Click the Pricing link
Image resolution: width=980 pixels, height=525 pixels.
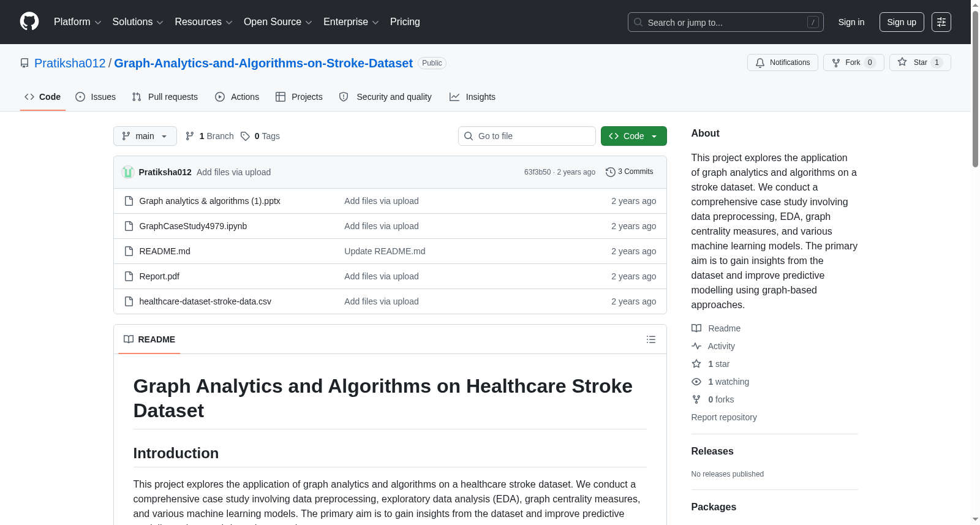point(405,22)
